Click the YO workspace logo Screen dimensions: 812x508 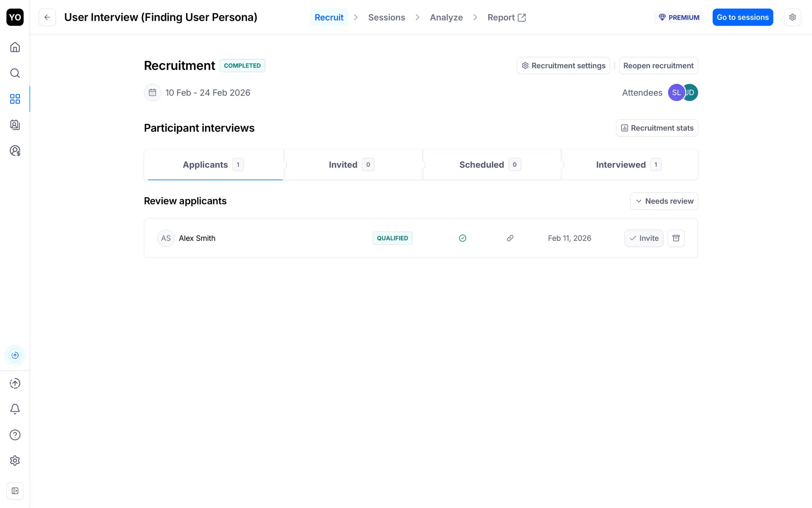click(15, 17)
